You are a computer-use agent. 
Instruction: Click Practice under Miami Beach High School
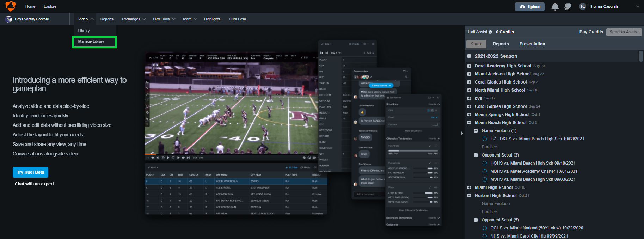click(x=489, y=147)
